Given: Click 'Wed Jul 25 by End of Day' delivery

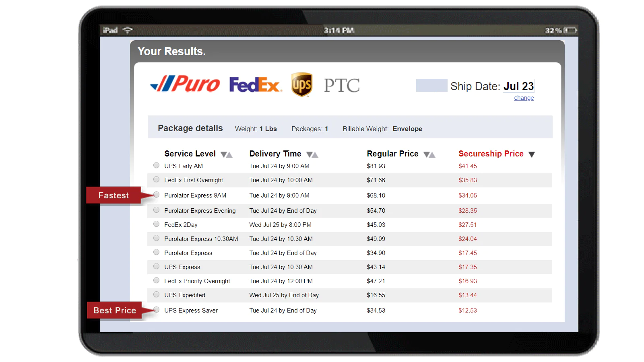Looking at the screenshot, I should coord(284,295).
